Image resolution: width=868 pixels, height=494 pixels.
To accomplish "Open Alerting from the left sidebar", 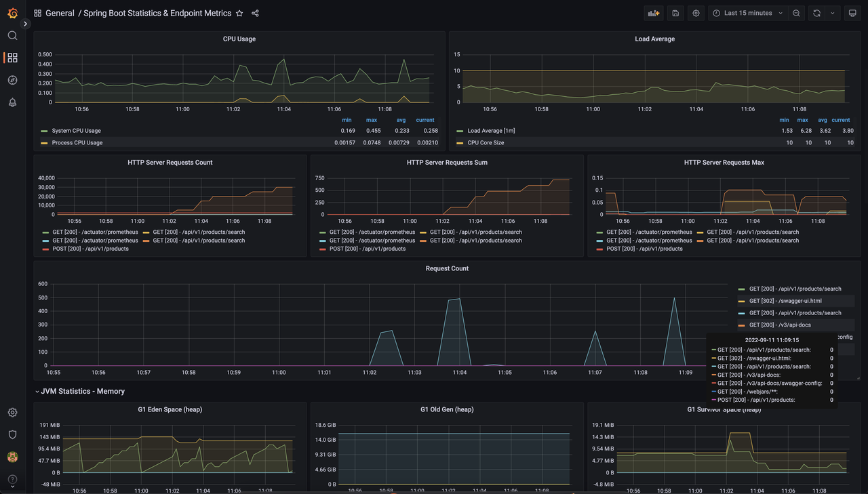I will [x=12, y=102].
